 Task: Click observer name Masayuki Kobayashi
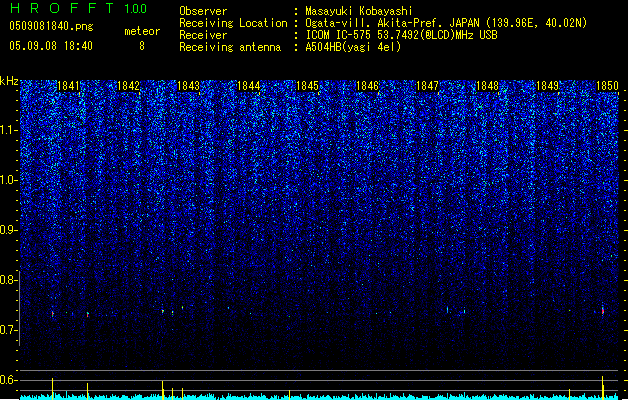tap(359, 11)
